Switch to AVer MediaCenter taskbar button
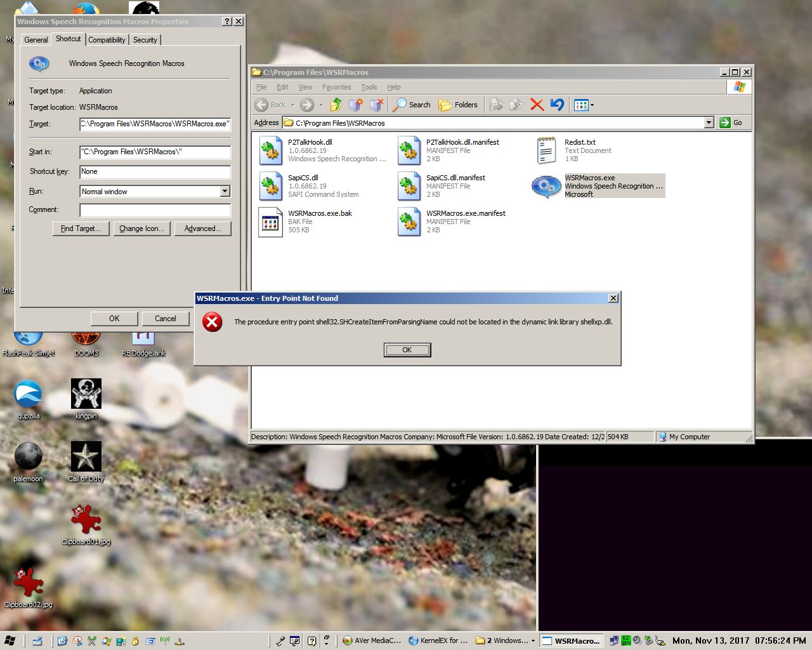 pyautogui.click(x=372, y=640)
